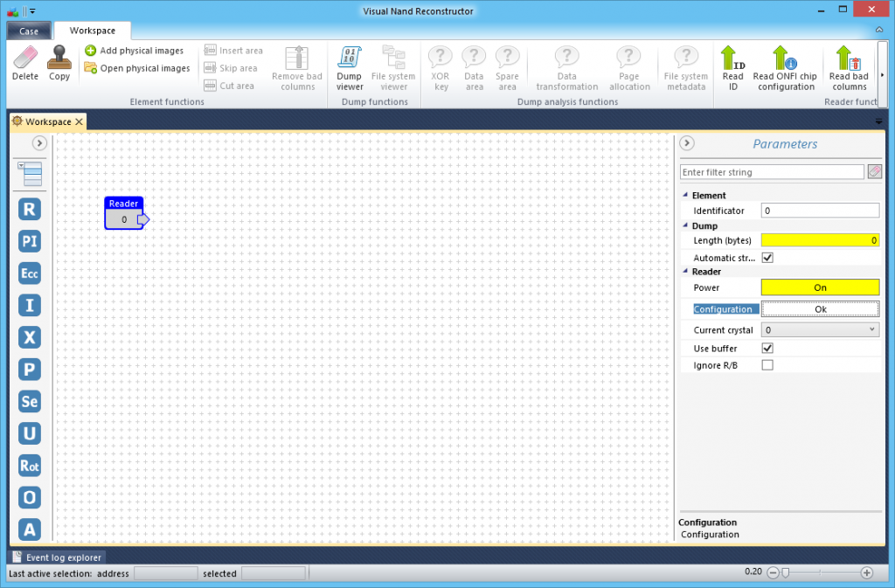This screenshot has height=588, width=895.
Task: Open the quick access toolbar dropdown
Action: coord(32,10)
